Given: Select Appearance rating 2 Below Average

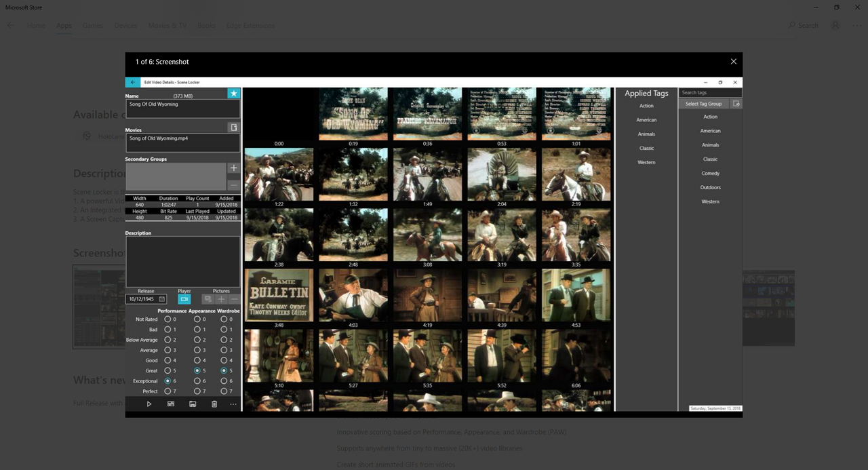Looking at the screenshot, I should 197,340.
